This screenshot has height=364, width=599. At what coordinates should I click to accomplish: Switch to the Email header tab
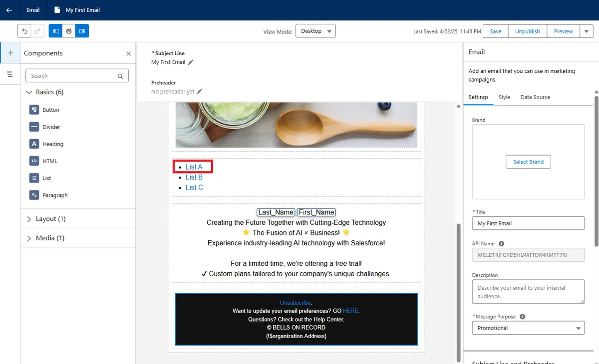click(x=33, y=10)
